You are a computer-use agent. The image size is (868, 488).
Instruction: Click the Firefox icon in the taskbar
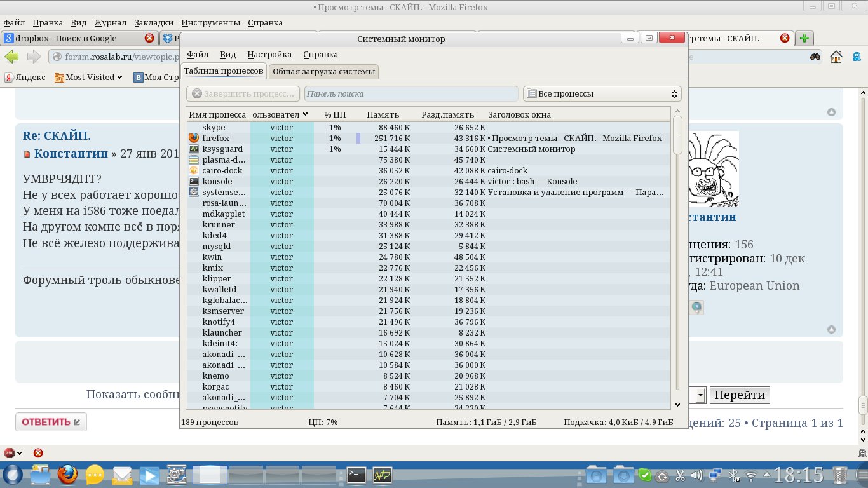point(67,475)
